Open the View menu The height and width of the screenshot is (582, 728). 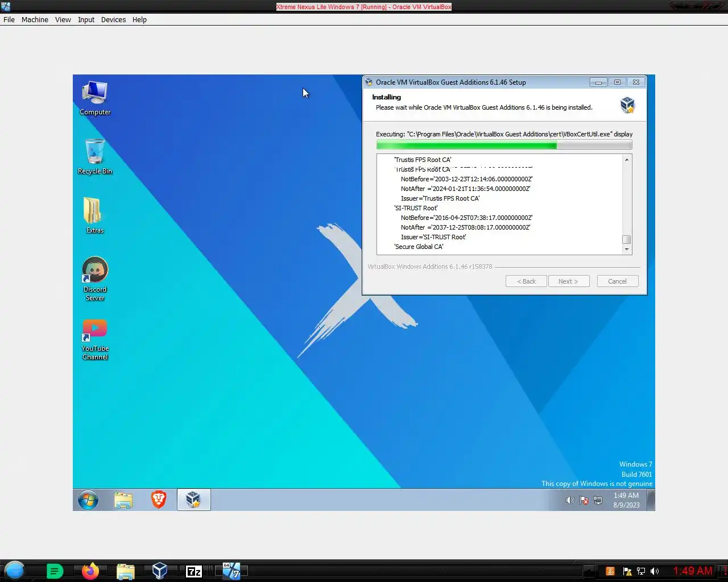(63, 19)
